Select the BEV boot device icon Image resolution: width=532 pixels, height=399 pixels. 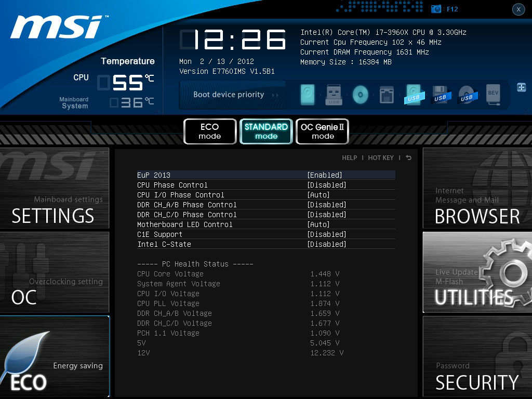(x=494, y=95)
